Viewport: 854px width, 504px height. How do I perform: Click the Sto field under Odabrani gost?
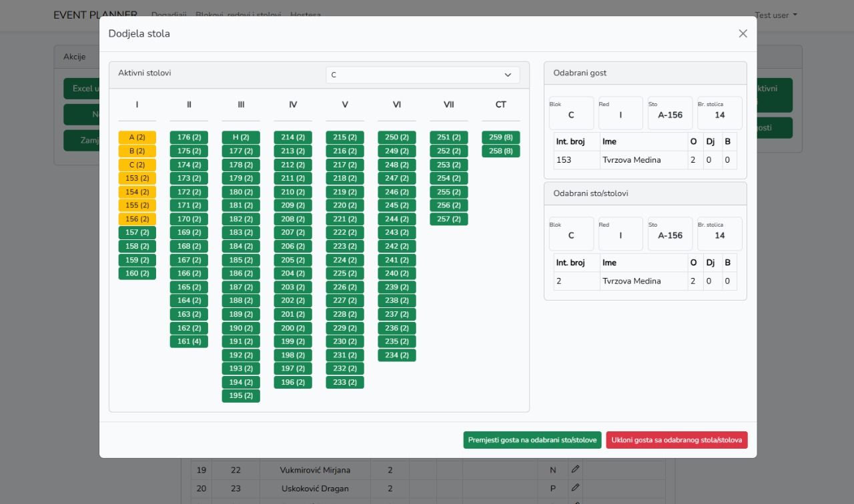tap(670, 113)
